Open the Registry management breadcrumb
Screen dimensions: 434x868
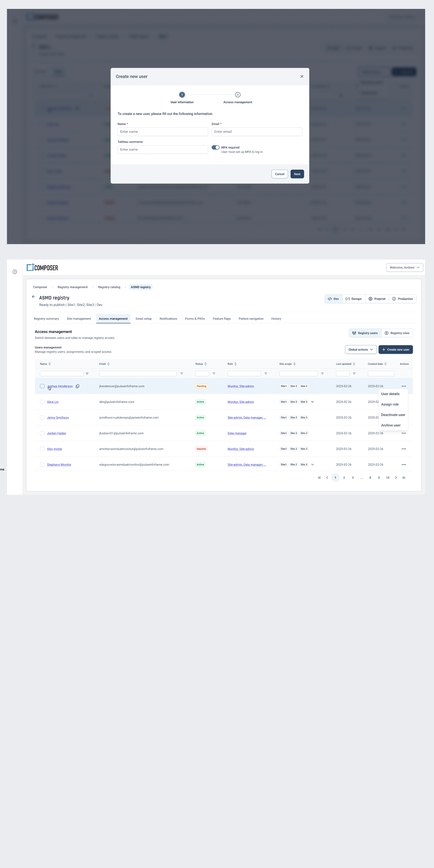point(73,287)
